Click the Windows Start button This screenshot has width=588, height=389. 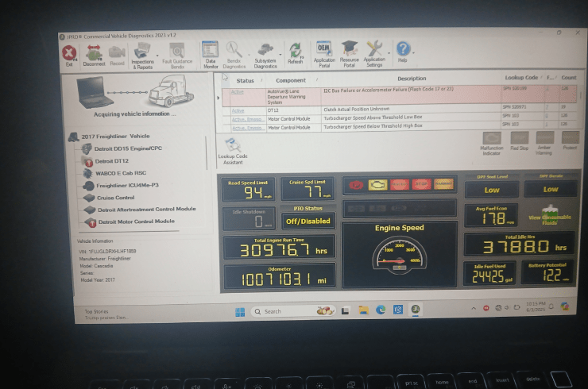point(239,311)
